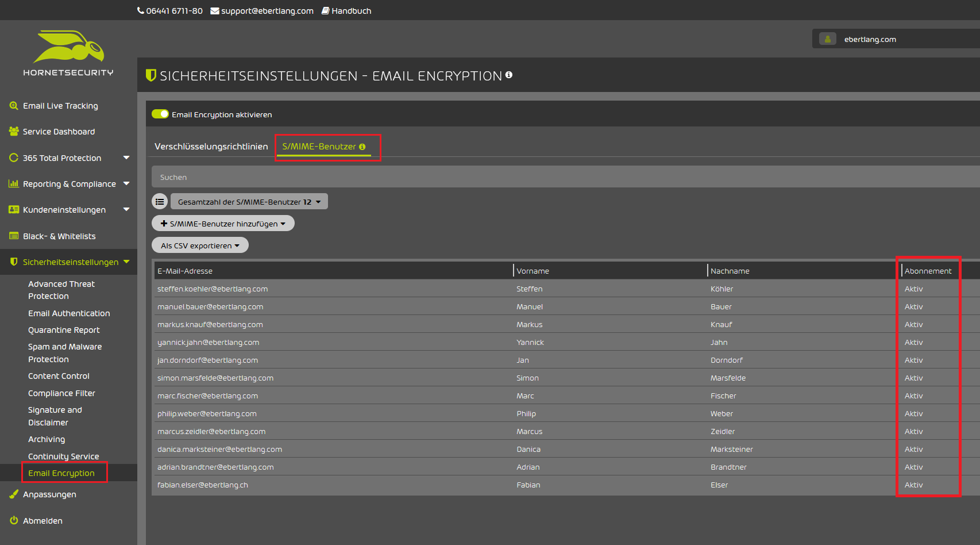Select row danica.marksteiner@ebertlang.com
The height and width of the screenshot is (545, 980).
coord(567,449)
